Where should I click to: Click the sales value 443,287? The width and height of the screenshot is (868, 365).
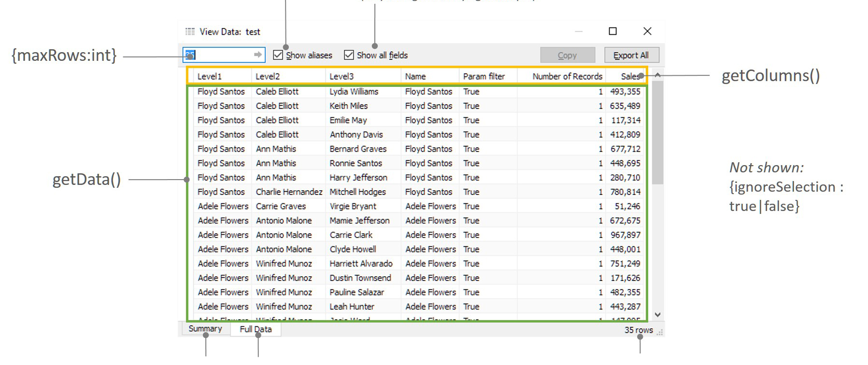[625, 307]
